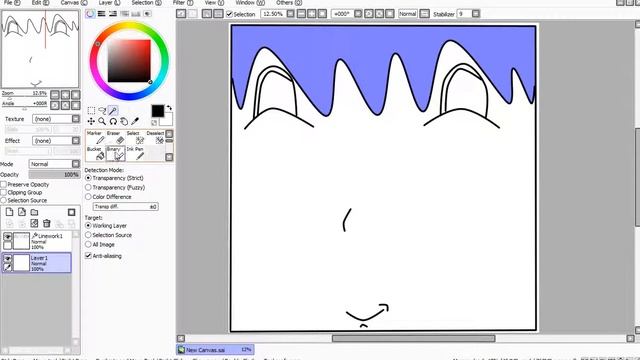Viewport: 640px width, 360px height.
Task: Choose the Marker brush tool
Action: click(95, 138)
